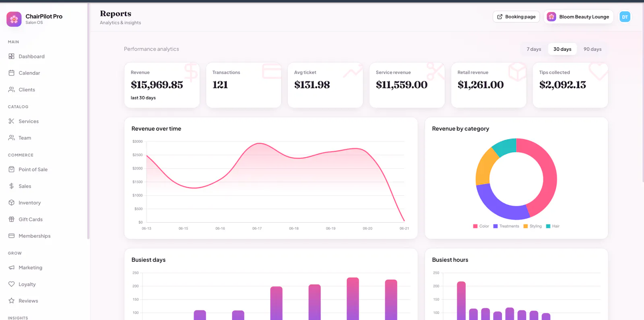Click the $3000 axis label

pyautogui.click(x=138, y=142)
